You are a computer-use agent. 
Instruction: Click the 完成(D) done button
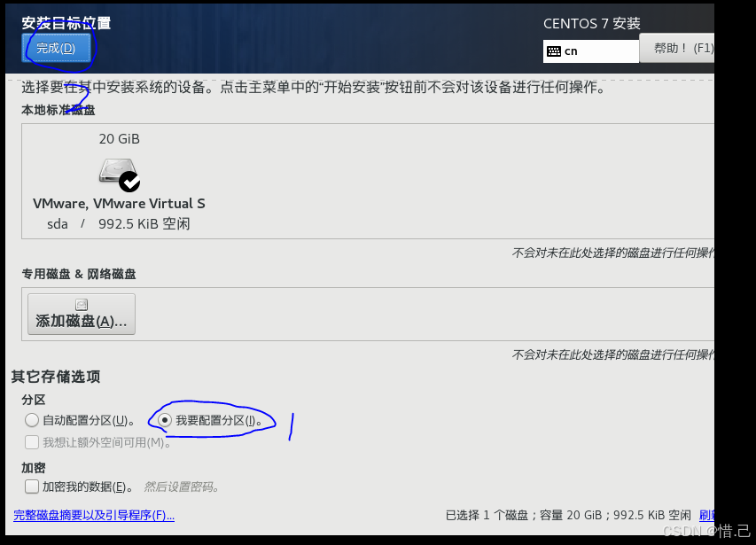(56, 48)
